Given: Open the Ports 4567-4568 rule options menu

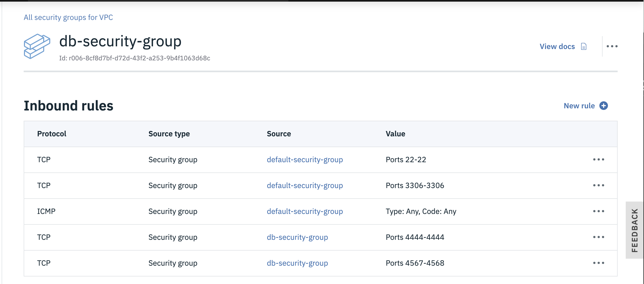Looking at the screenshot, I should [599, 263].
